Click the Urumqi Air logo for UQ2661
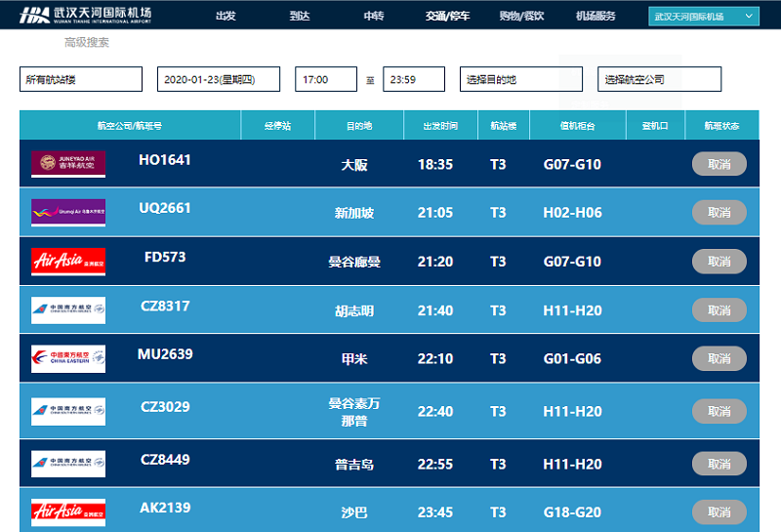The width and height of the screenshot is (781, 532). point(68,212)
